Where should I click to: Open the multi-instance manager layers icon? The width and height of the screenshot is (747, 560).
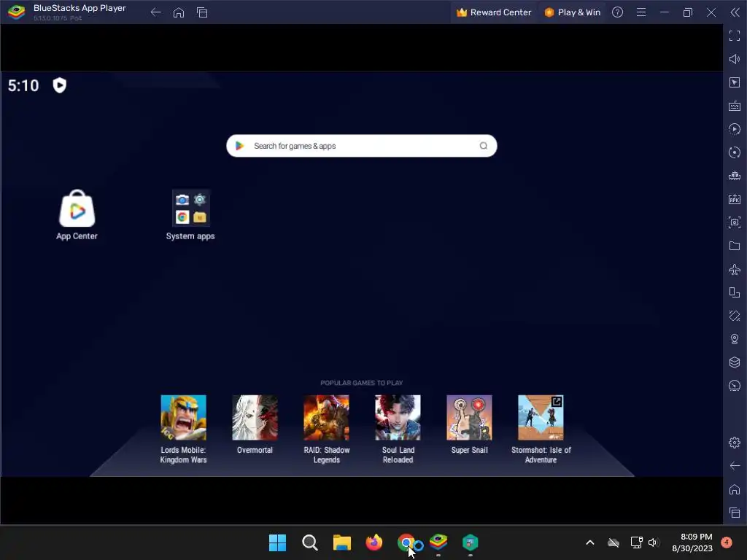click(735, 362)
